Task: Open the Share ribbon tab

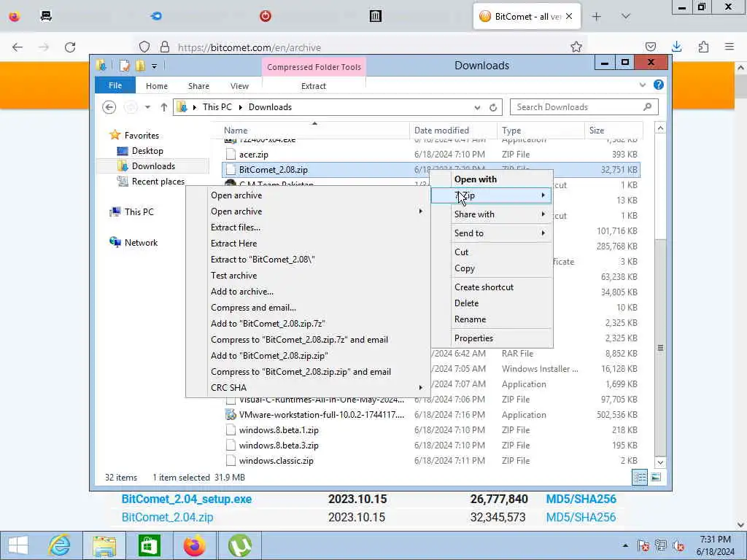Action: (198, 86)
